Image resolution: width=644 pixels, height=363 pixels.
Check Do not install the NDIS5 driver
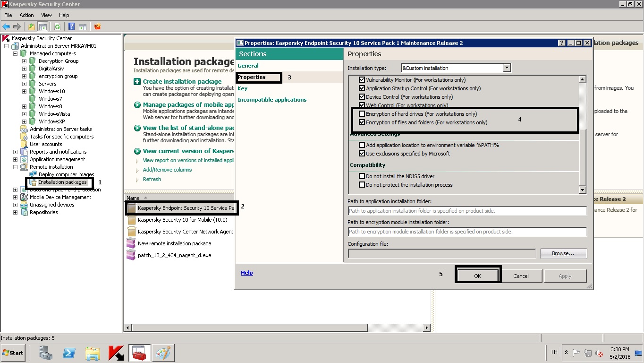[362, 176]
